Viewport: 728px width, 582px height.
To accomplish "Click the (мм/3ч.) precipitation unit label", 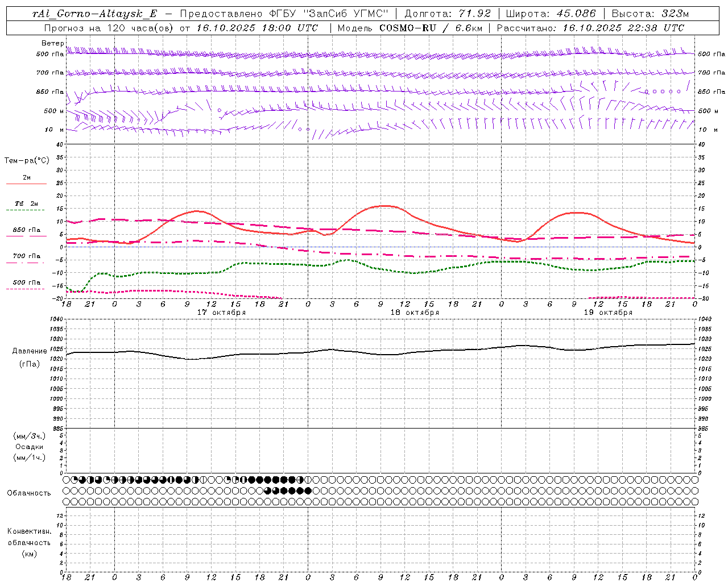I will [30, 436].
